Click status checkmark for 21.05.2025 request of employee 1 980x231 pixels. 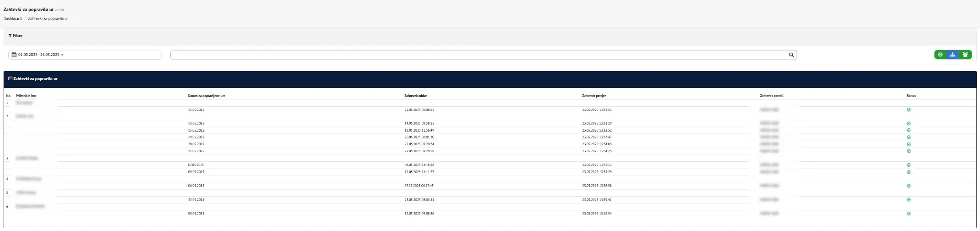[x=909, y=110]
